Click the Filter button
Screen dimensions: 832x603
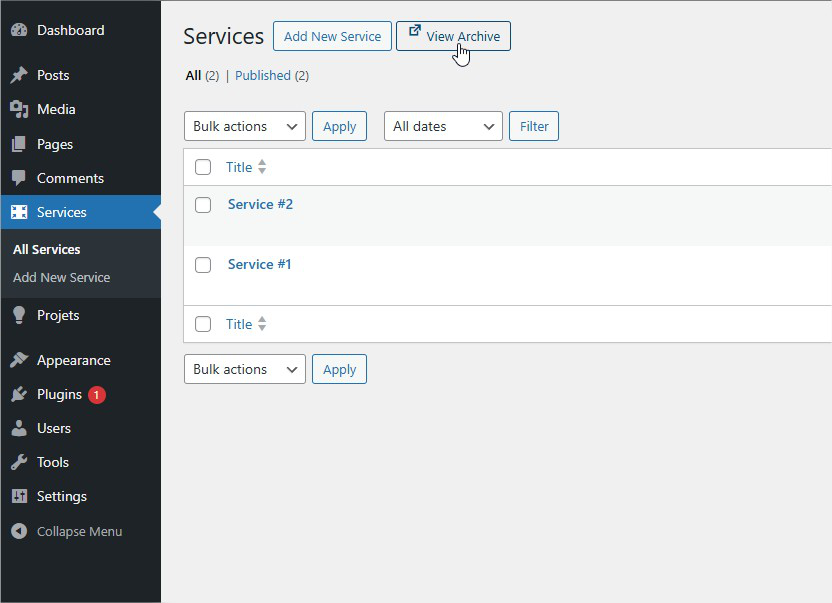534,126
